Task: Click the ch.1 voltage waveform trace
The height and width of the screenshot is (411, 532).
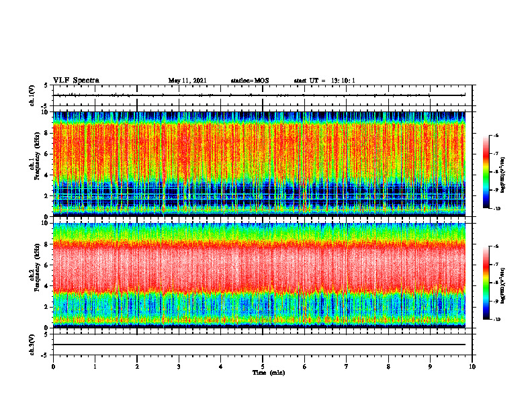Action: pyautogui.click(x=259, y=95)
